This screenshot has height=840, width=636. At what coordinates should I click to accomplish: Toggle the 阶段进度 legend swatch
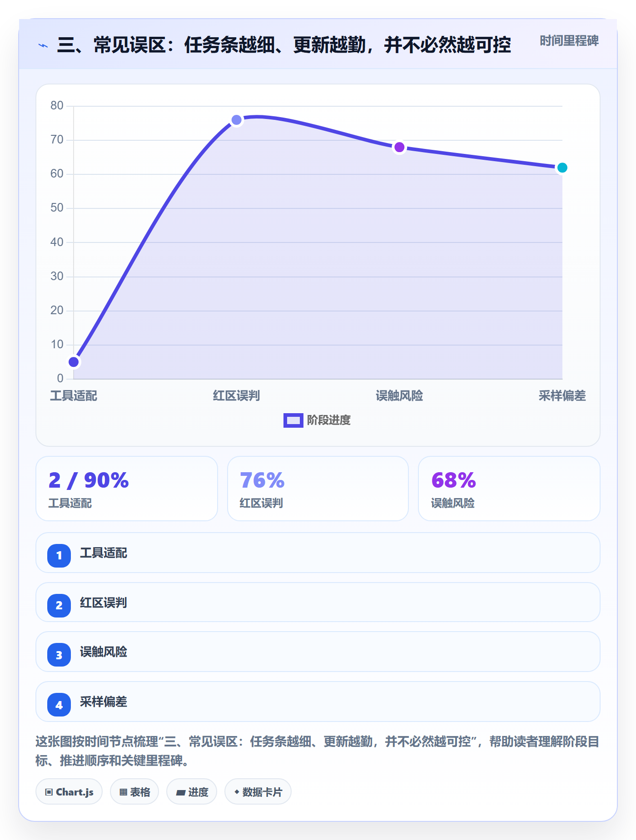[x=293, y=420]
